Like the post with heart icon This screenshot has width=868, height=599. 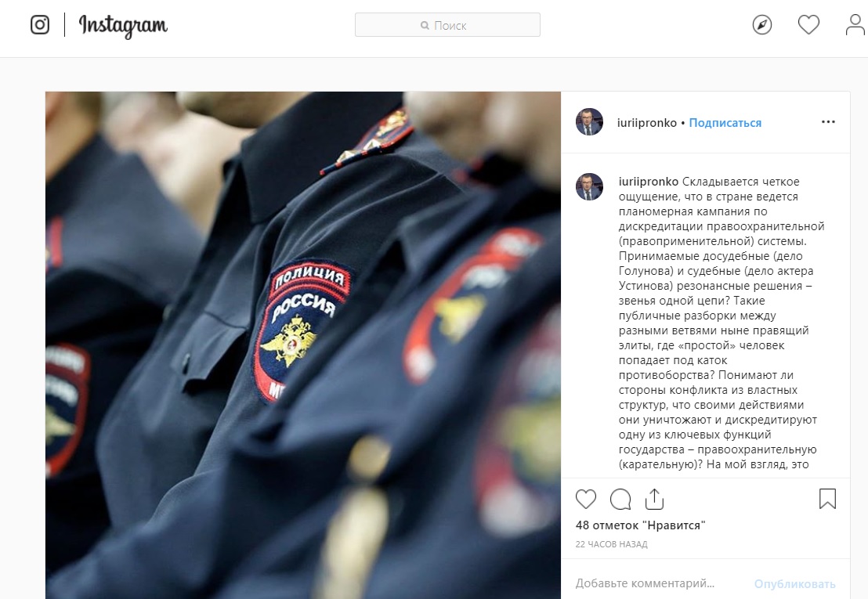586,499
